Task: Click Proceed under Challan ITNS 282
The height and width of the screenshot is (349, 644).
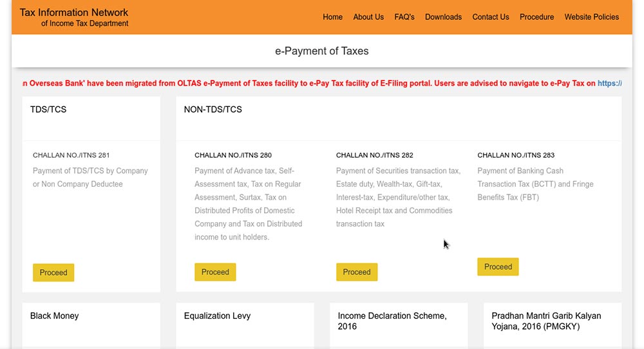Action: [357, 272]
